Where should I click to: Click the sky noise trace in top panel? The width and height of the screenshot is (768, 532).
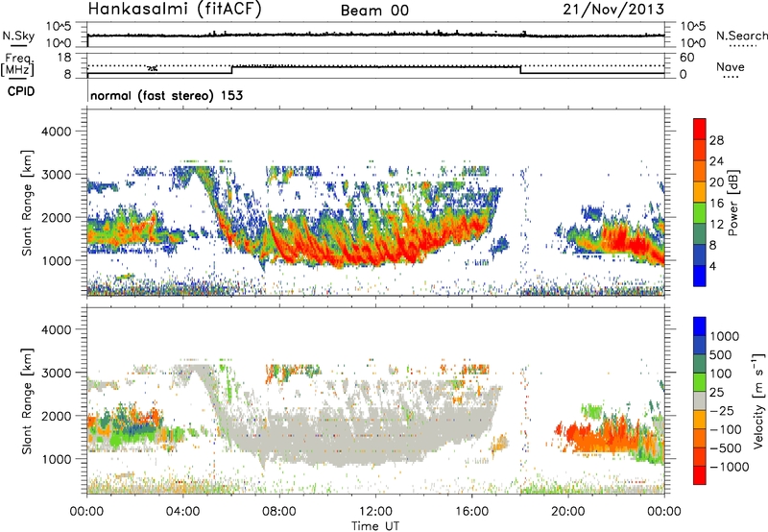click(375, 35)
